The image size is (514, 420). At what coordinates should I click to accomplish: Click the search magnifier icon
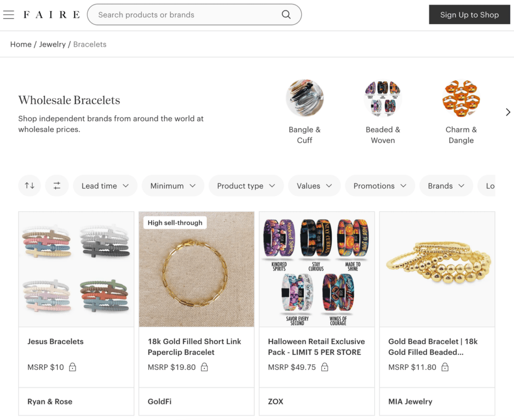[x=286, y=15]
